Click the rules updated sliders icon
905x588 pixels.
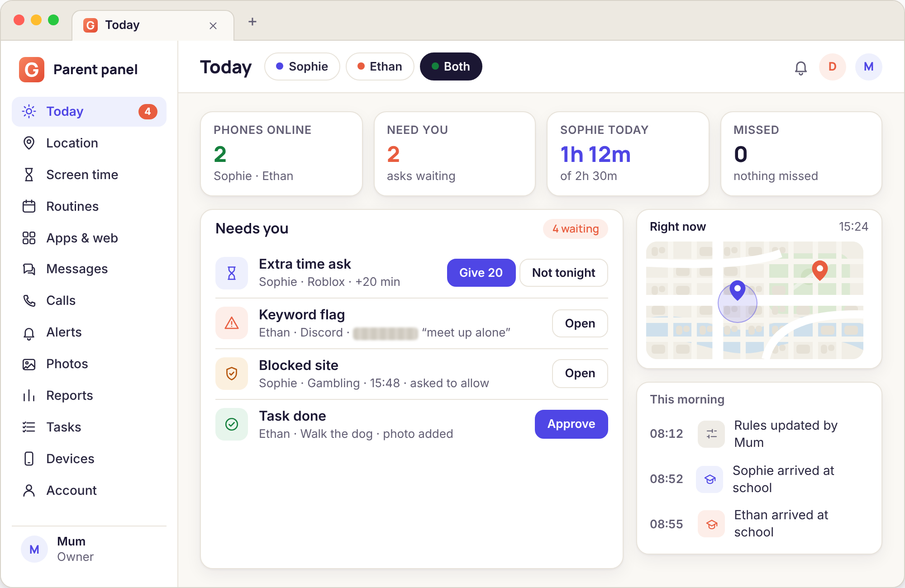pos(711,434)
